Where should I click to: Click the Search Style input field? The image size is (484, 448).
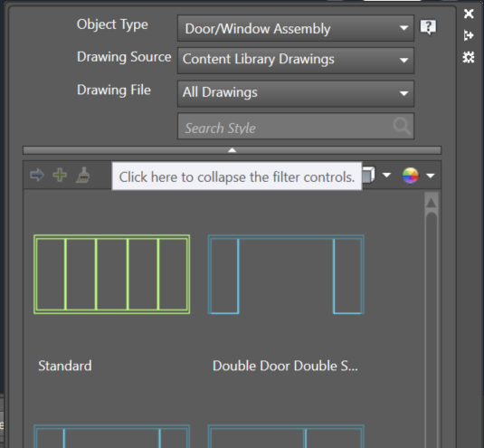(x=296, y=126)
